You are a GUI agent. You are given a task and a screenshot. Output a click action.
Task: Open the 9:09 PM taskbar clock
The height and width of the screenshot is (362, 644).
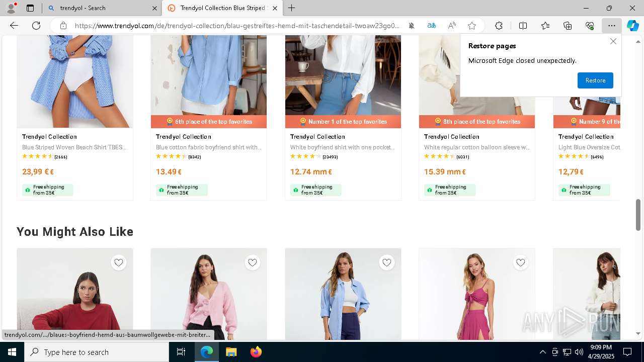tap(601, 352)
